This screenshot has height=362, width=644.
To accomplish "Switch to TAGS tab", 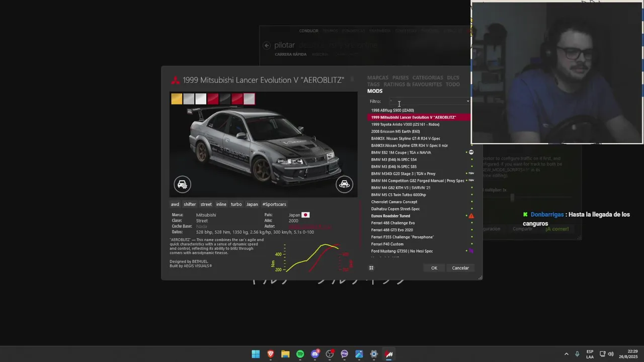I will (x=373, y=84).
